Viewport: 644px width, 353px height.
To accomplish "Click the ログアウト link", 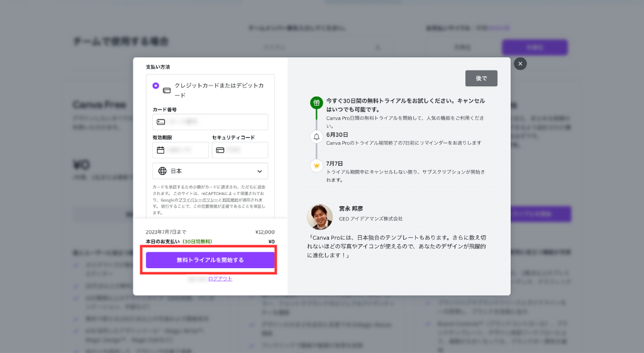I will click(220, 279).
